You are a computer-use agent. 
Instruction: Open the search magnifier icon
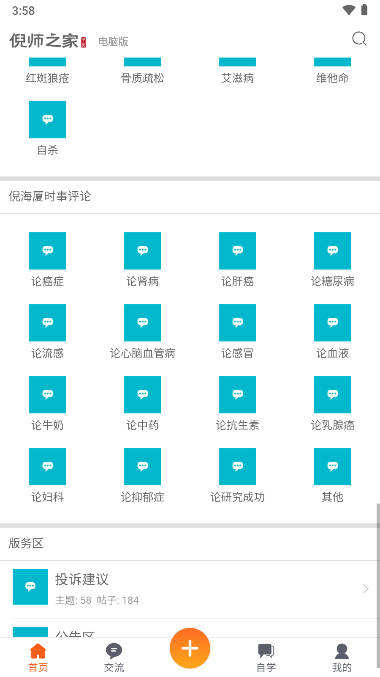point(359,39)
